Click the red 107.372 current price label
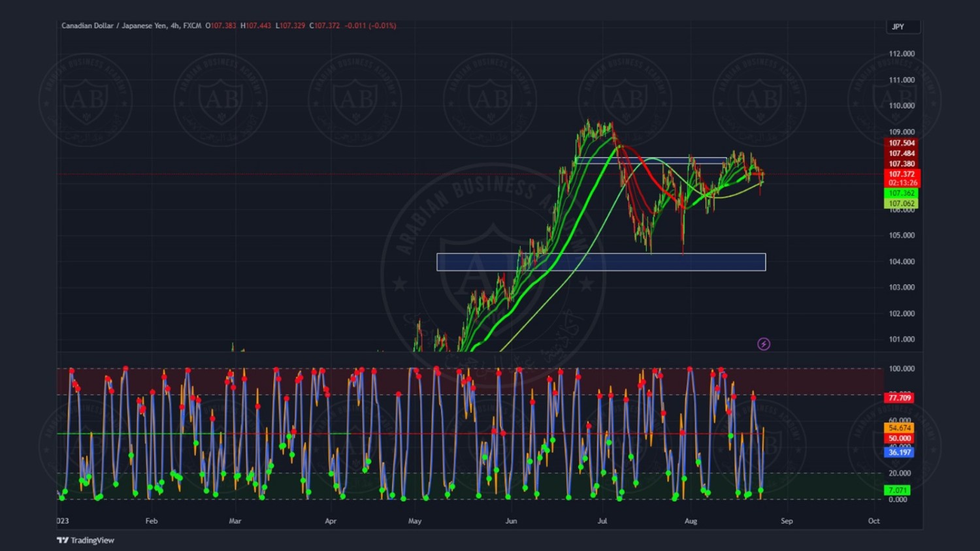 pyautogui.click(x=902, y=174)
